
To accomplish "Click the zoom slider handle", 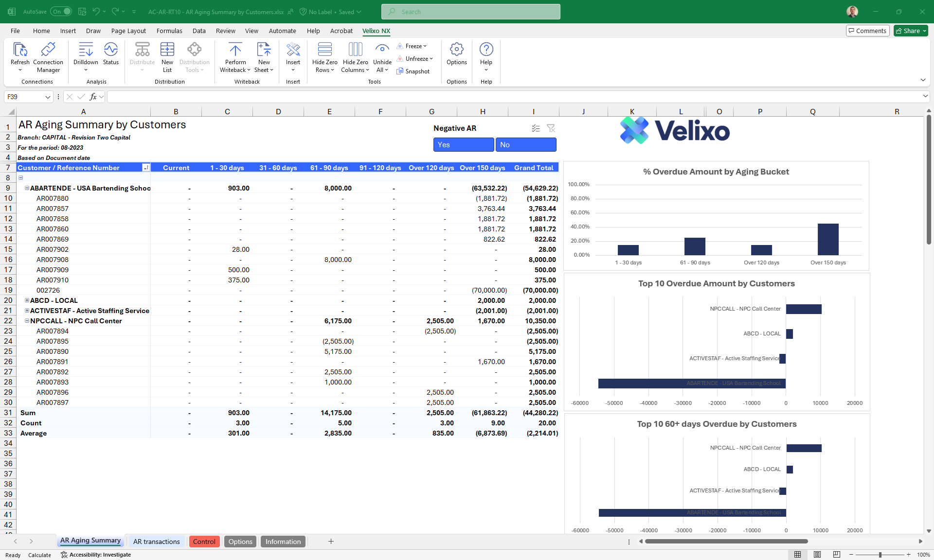I will click(880, 555).
